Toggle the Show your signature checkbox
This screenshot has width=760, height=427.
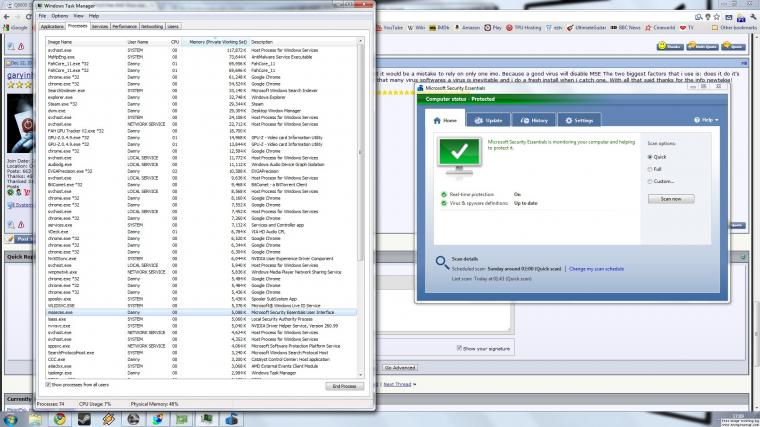tap(459, 348)
